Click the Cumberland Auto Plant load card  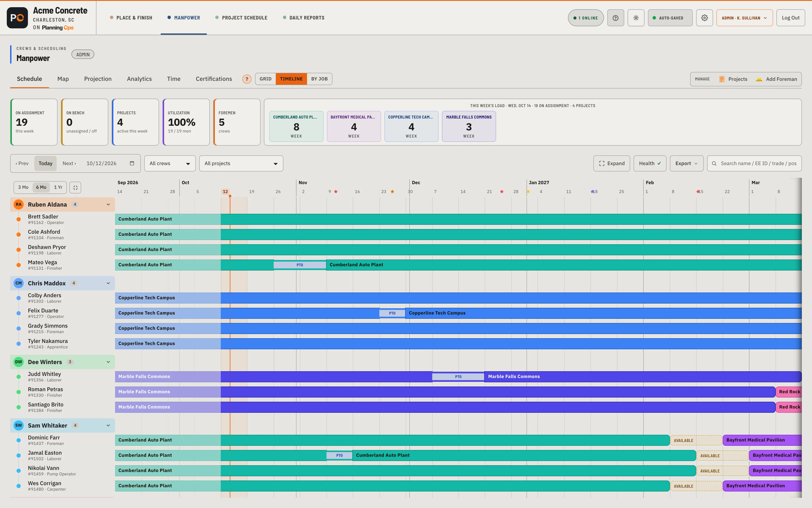click(x=296, y=126)
